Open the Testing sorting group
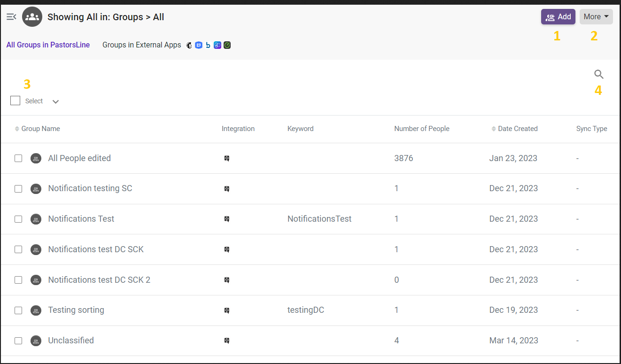This screenshot has height=364, width=621. pos(76,310)
